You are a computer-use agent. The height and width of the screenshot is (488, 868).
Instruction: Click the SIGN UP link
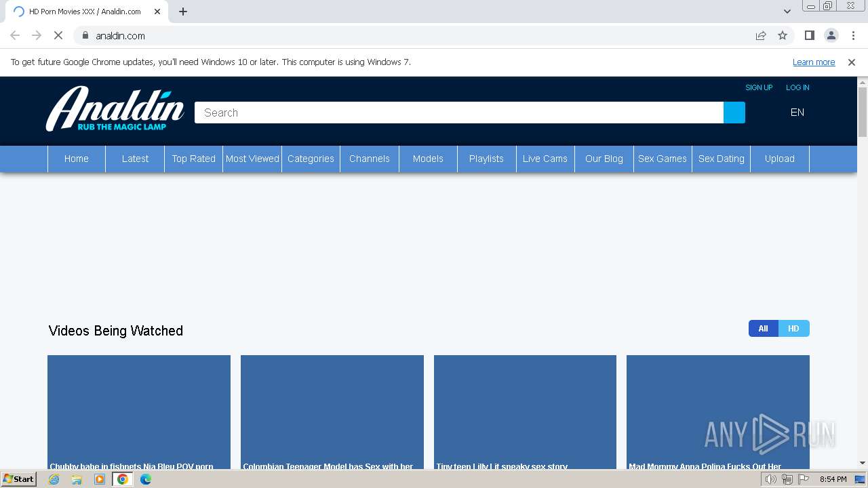(759, 87)
